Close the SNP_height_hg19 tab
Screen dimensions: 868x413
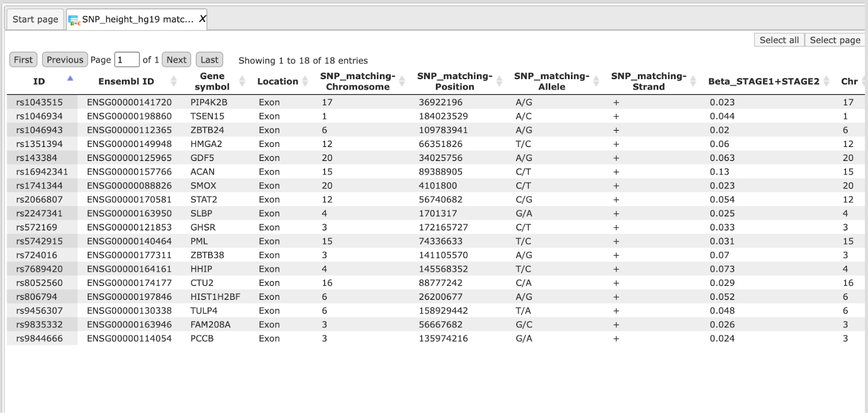(202, 19)
